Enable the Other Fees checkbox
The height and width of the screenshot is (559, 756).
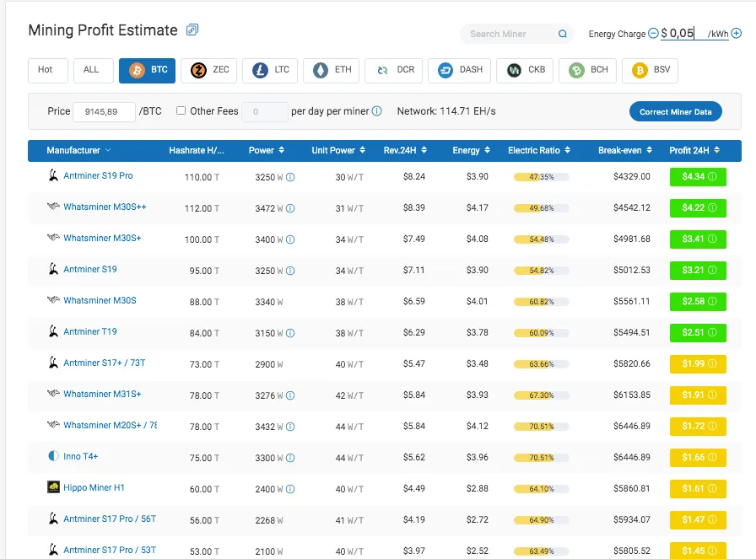(x=181, y=110)
